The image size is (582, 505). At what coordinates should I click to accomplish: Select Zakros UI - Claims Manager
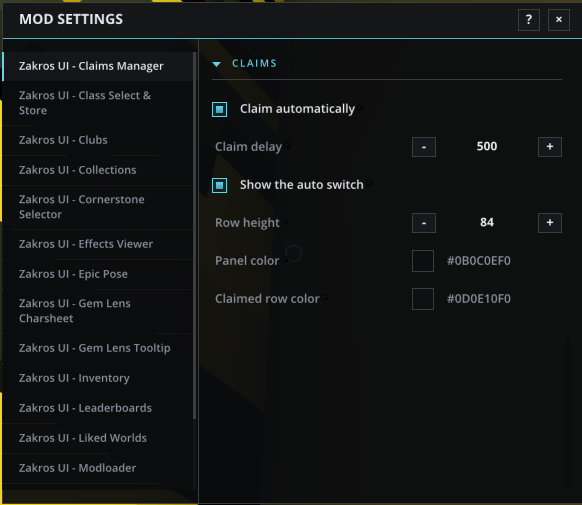(x=98, y=66)
